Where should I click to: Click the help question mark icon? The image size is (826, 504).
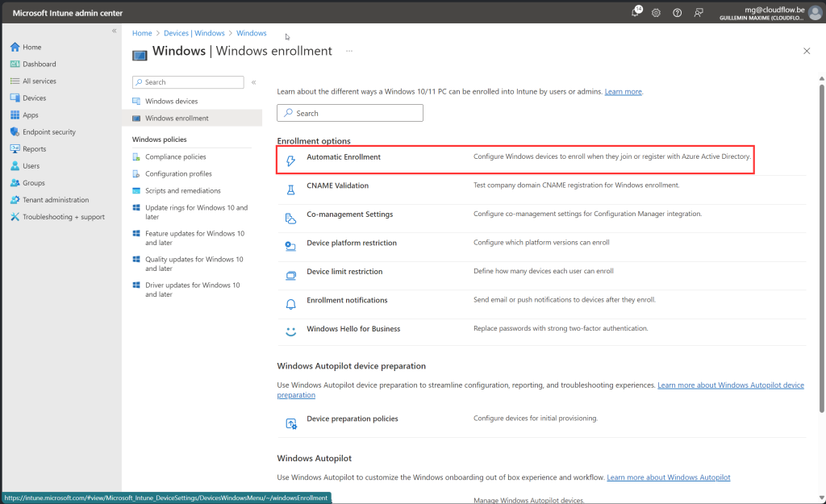point(678,13)
